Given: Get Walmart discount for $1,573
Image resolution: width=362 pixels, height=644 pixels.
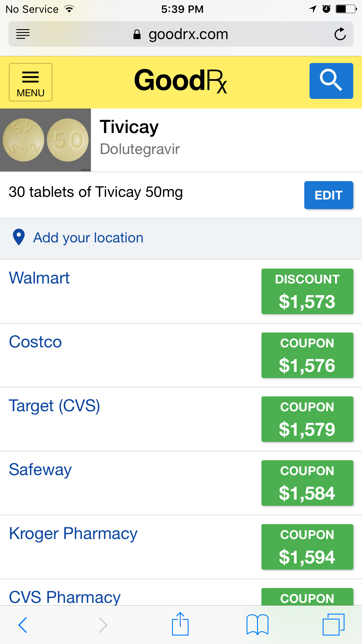Looking at the screenshot, I should (307, 291).
